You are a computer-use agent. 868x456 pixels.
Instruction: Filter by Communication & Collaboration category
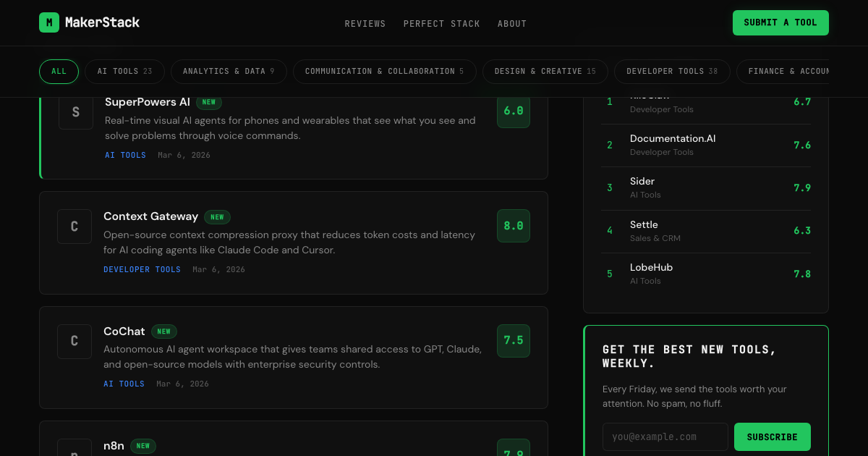384,72
